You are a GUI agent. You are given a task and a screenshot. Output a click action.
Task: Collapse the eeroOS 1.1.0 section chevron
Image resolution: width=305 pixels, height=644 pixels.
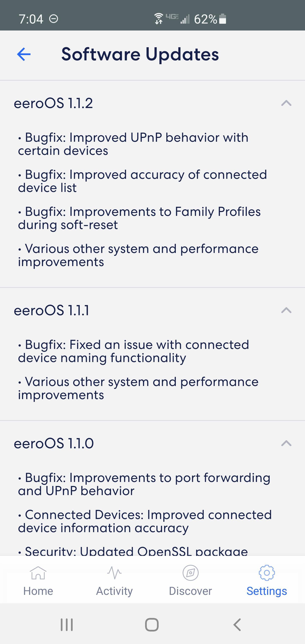pos(286,443)
